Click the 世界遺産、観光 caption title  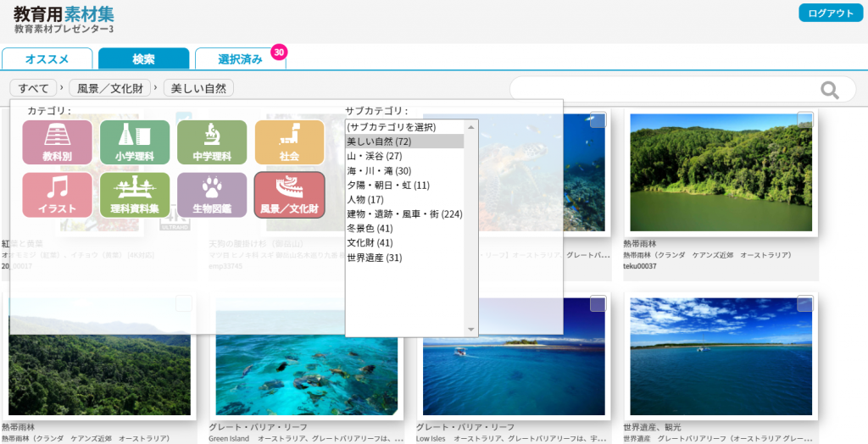(652, 427)
